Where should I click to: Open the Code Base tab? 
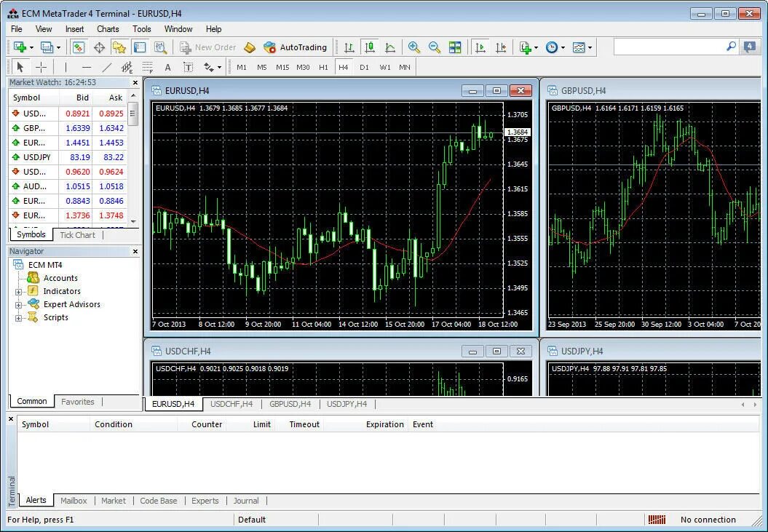point(158,501)
